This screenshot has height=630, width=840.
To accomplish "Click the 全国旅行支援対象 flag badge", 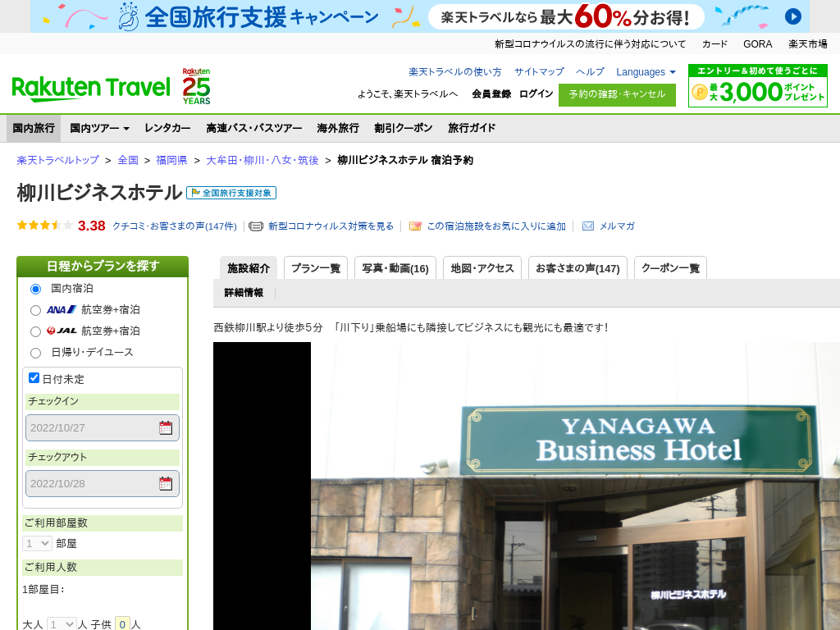I will tap(231, 193).
